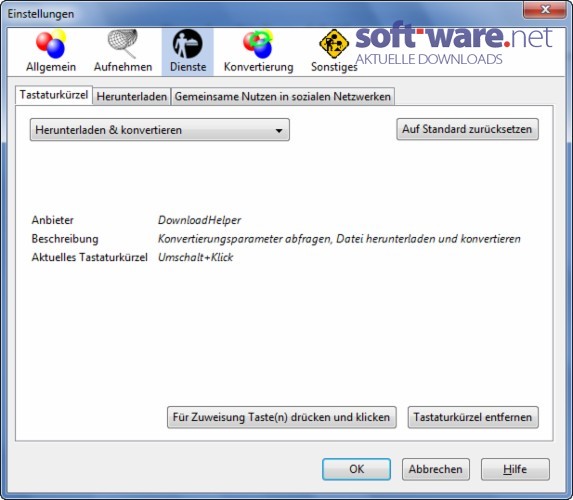
Task: Click Tastaturkürzel entfernen button
Action: 473,417
